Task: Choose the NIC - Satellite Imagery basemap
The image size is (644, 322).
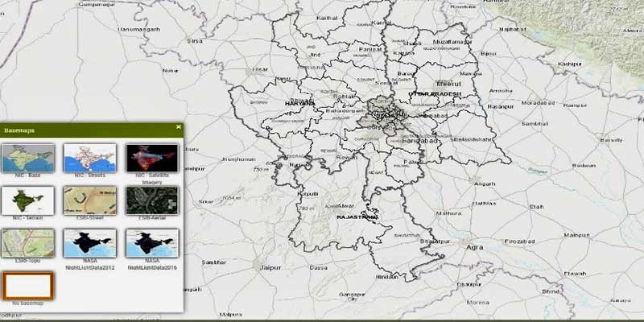Action: 152,157
